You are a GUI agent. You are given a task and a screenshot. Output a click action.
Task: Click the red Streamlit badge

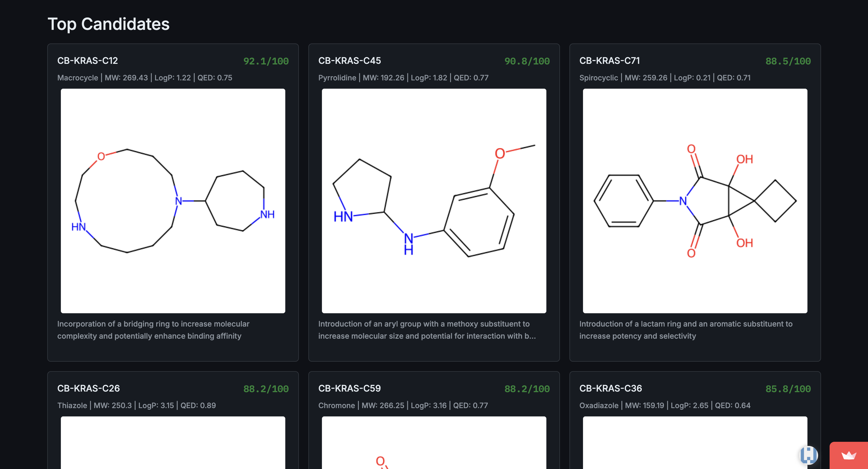(x=849, y=455)
